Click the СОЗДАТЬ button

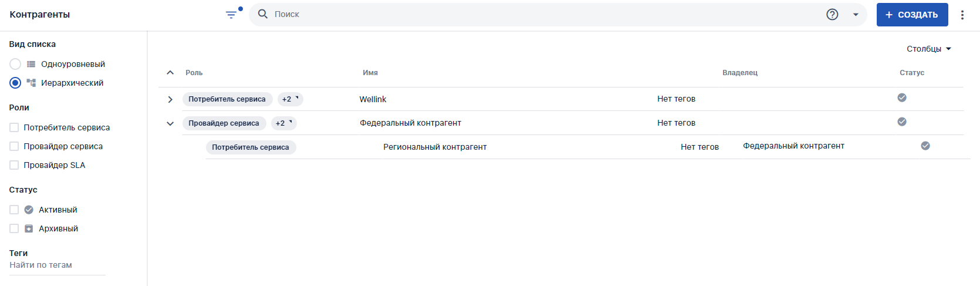click(912, 15)
